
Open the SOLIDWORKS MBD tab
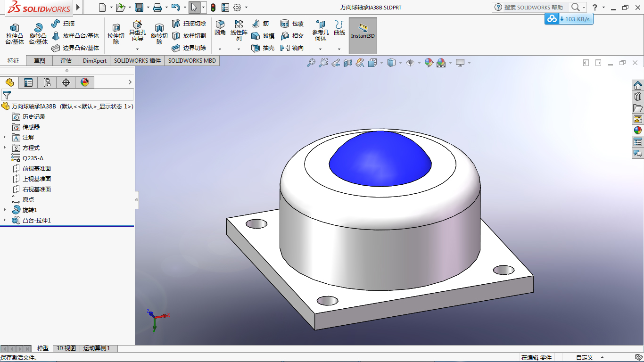192,60
